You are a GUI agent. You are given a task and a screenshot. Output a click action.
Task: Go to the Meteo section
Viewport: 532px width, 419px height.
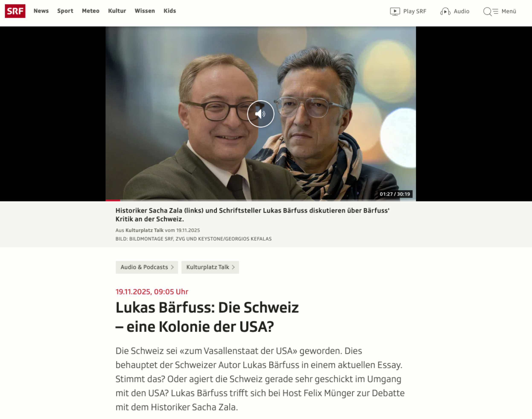pos(90,11)
